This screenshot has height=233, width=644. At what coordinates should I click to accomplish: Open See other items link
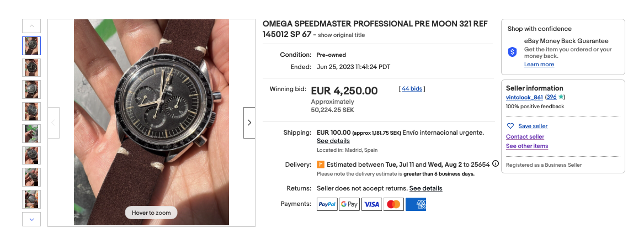click(527, 146)
